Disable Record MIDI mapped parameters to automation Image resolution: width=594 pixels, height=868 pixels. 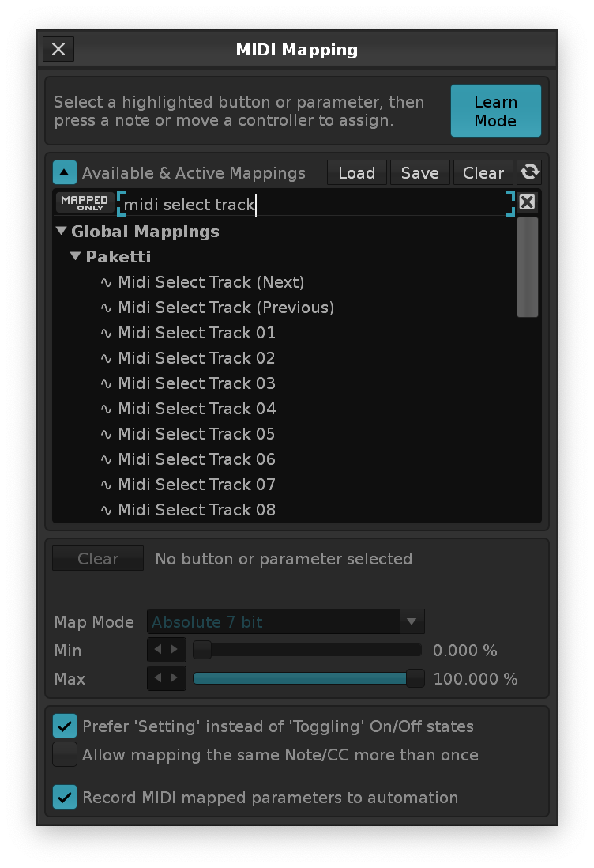tap(65, 798)
